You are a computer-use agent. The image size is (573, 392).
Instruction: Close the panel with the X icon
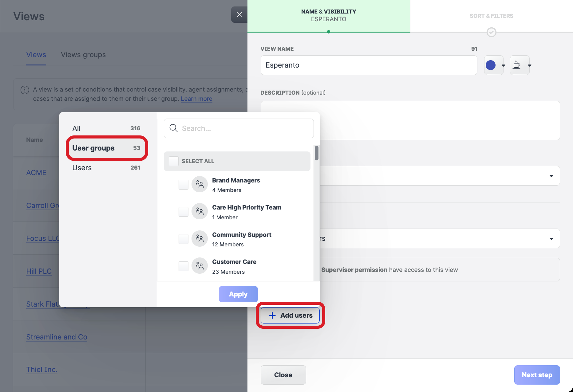239,15
